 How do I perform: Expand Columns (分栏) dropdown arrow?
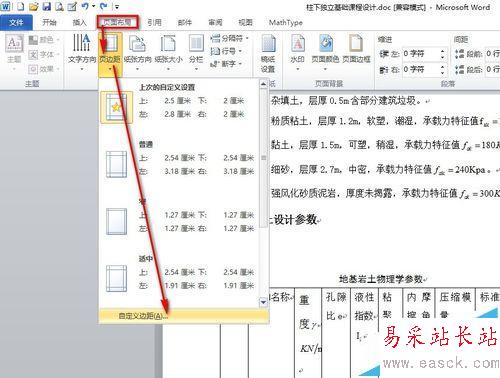pos(196,69)
